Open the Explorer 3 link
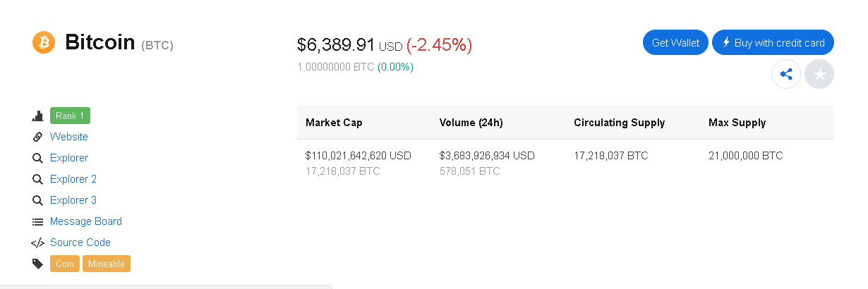 coord(73,200)
